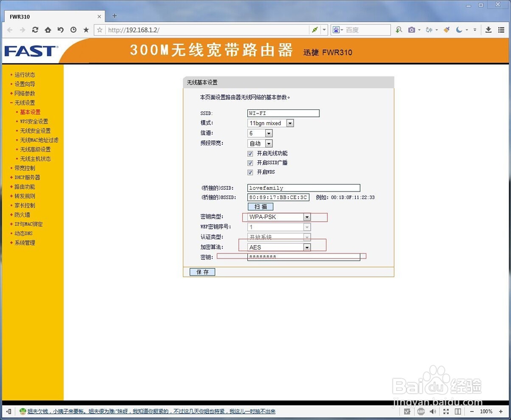511x420 pixels.
Task: Click the clean-up brush icon
Action: [447, 30]
